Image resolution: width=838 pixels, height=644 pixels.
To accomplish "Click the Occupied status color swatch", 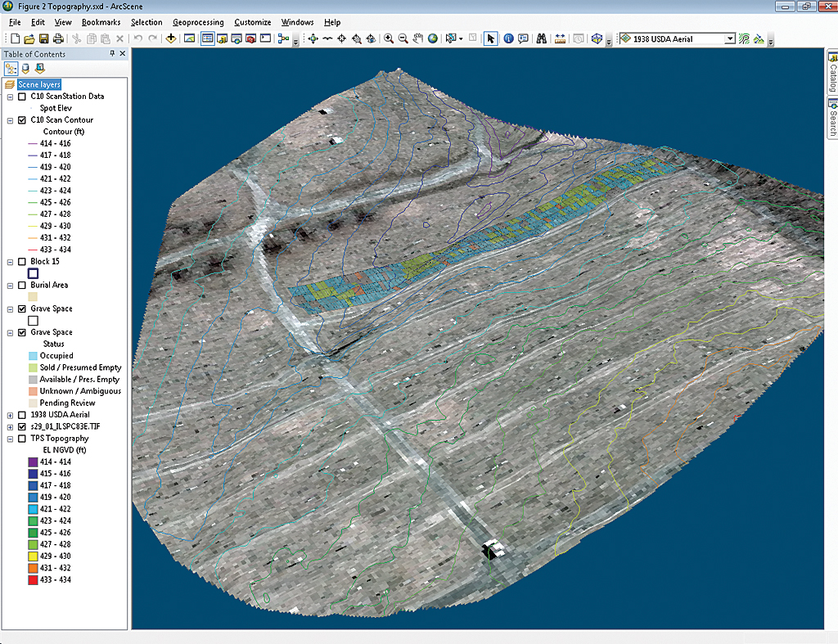I will click(x=33, y=356).
